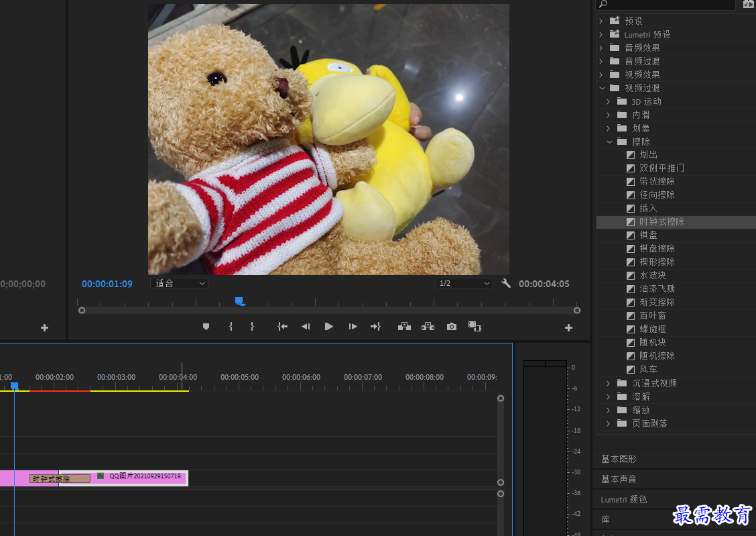
Task: Expand the 音频过渡 folder
Action: pos(601,61)
